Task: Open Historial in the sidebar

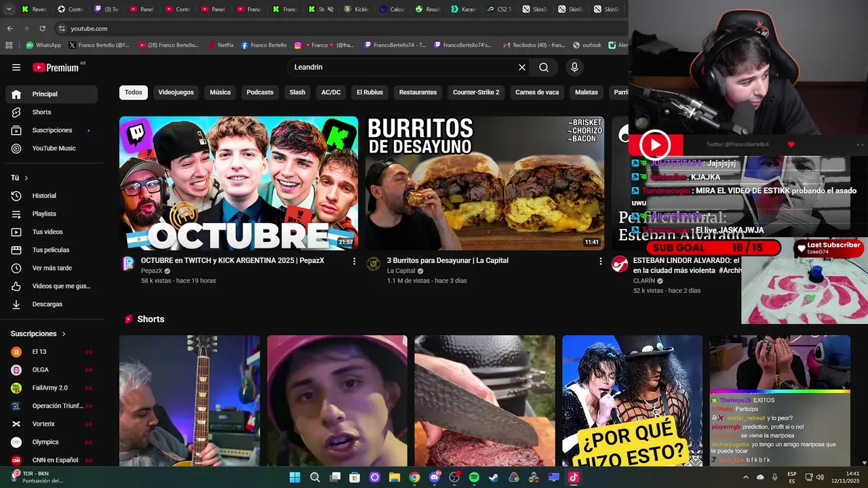Action: (52, 196)
